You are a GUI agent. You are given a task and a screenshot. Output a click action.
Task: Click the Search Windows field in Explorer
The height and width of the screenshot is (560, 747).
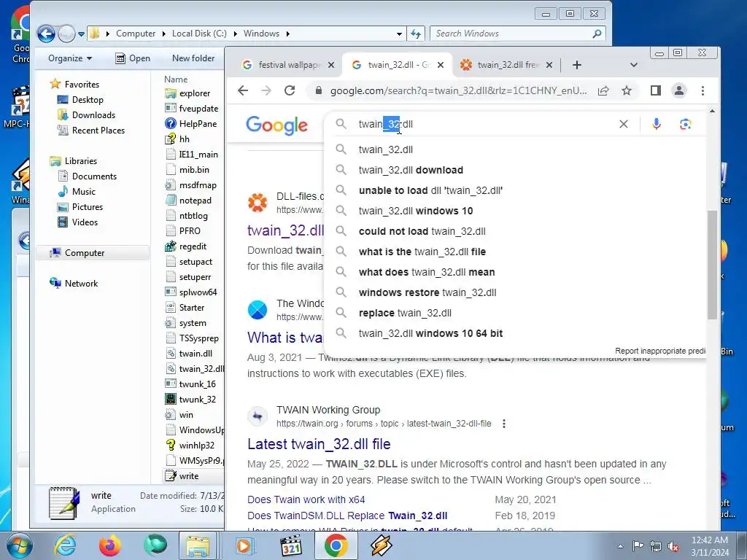511,34
